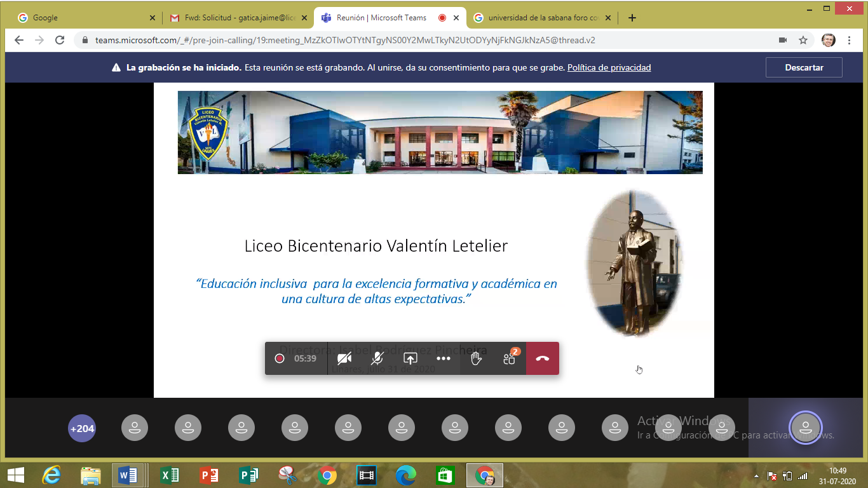Viewport: 868px width, 488px height.
Task: Switch to universidad de la sabana tab
Action: [542, 18]
